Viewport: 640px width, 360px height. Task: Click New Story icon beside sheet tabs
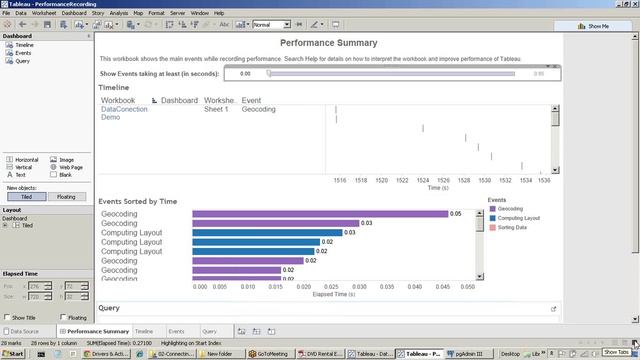[271, 331]
